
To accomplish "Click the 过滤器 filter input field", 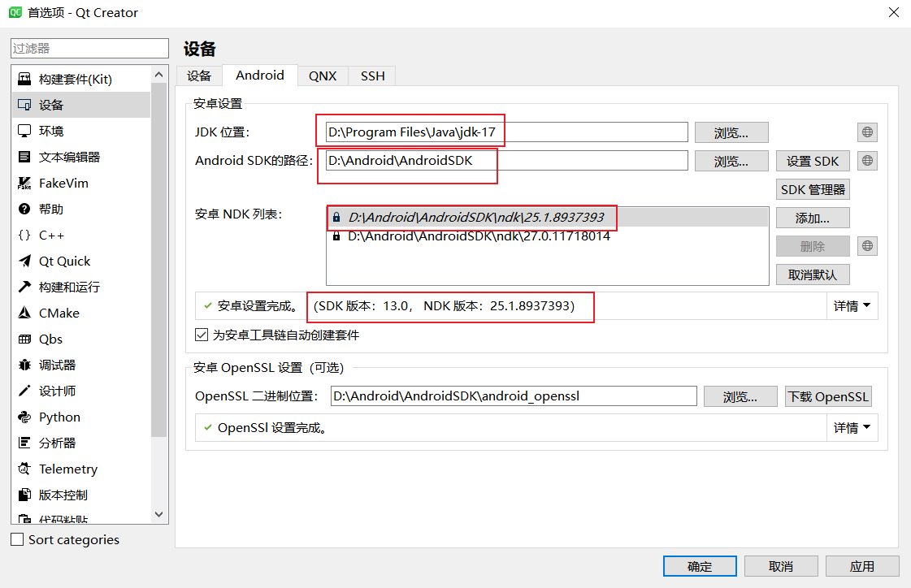I will [x=89, y=48].
